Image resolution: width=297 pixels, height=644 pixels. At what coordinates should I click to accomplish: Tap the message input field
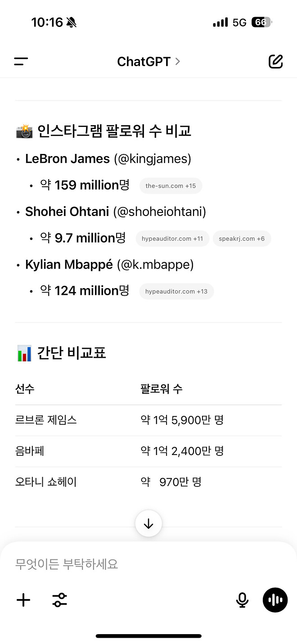[135, 564]
